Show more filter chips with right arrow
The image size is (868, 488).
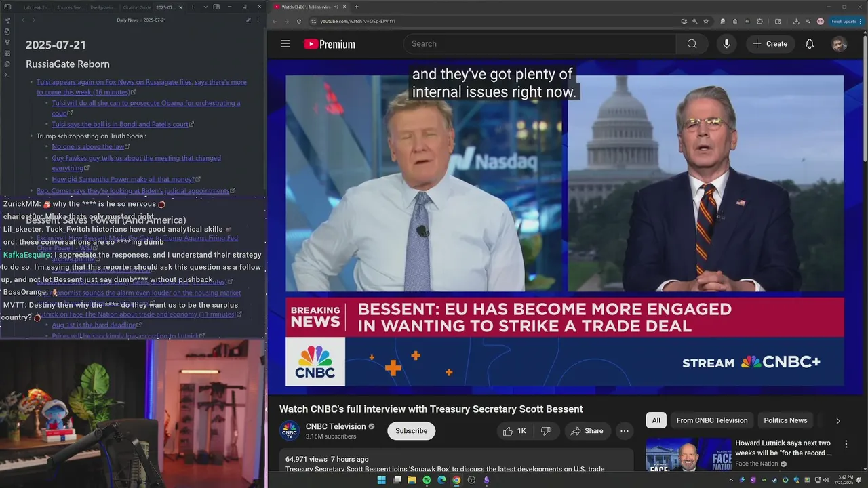pyautogui.click(x=837, y=421)
